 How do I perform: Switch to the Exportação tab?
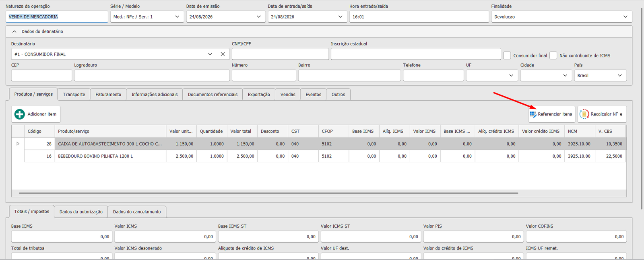point(259,95)
